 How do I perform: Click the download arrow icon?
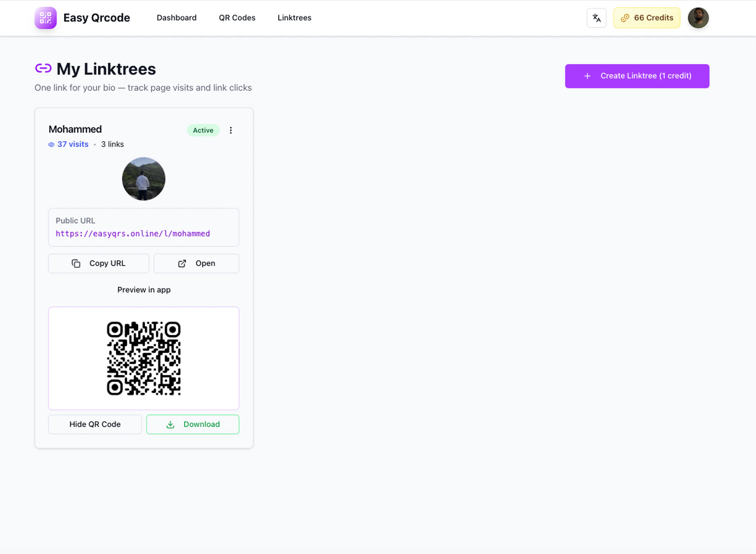coord(170,424)
